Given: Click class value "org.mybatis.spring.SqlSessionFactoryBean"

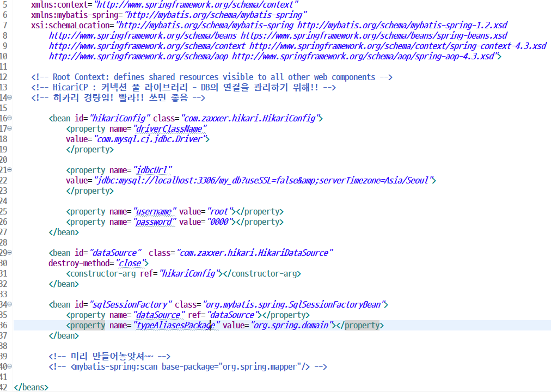Looking at the screenshot, I should click(293, 304).
